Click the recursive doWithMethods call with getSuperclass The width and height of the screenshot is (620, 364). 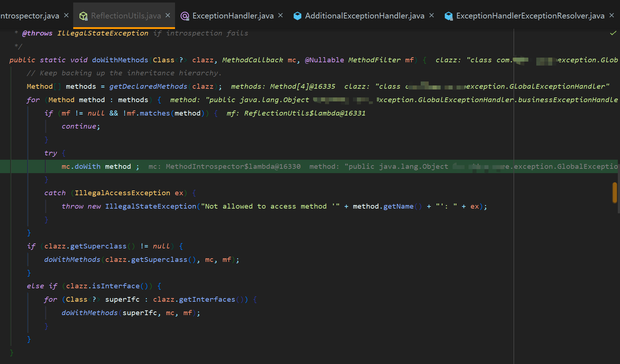tap(142, 259)
